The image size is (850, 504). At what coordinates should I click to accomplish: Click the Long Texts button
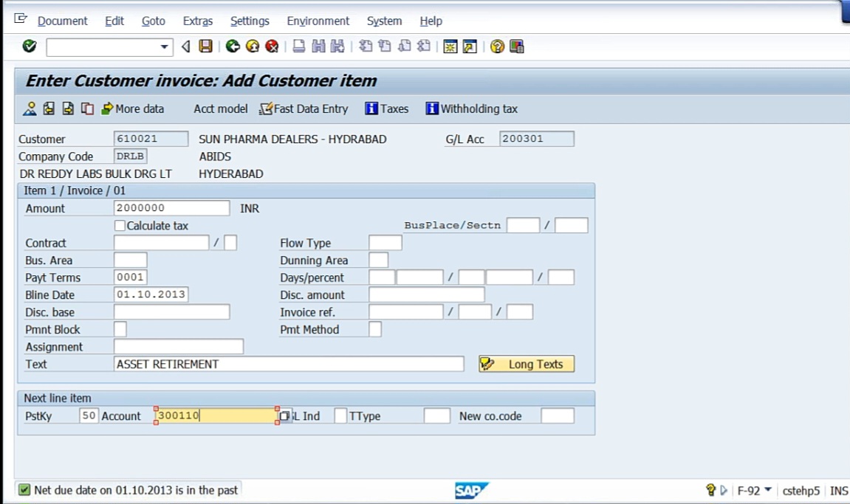(527, 365)
